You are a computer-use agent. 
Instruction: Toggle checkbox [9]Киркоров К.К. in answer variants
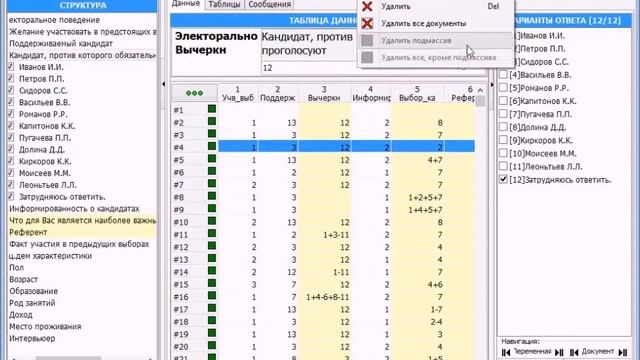[x=503, y=140]
